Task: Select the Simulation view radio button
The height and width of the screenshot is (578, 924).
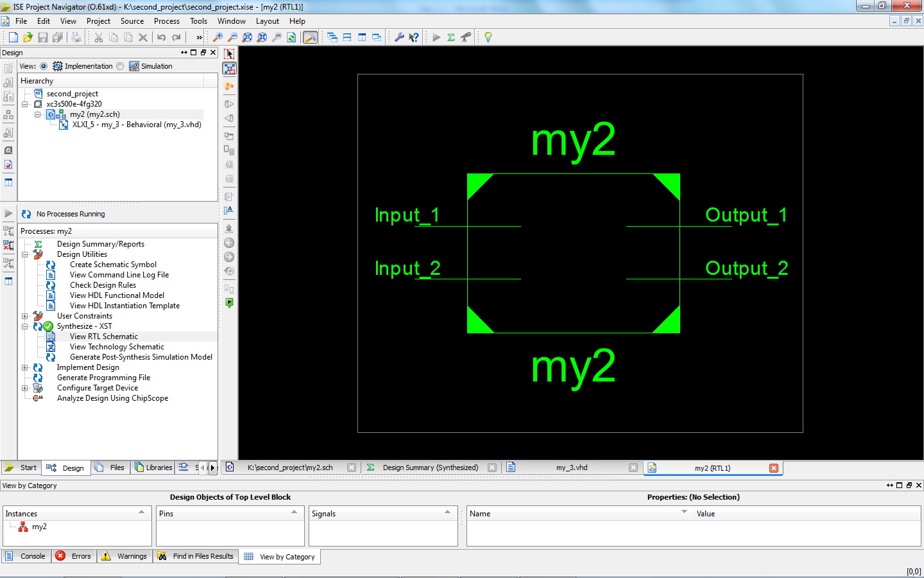Action: [120, 66]
